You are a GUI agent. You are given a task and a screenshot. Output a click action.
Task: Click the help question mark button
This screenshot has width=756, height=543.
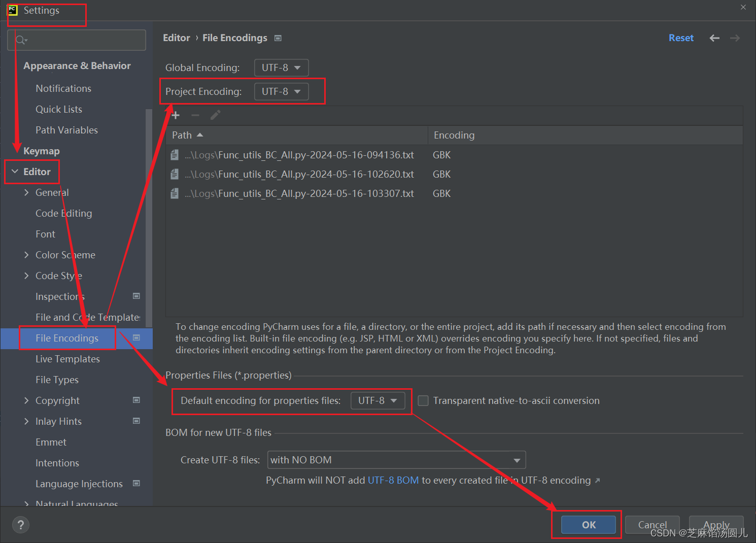21,525
